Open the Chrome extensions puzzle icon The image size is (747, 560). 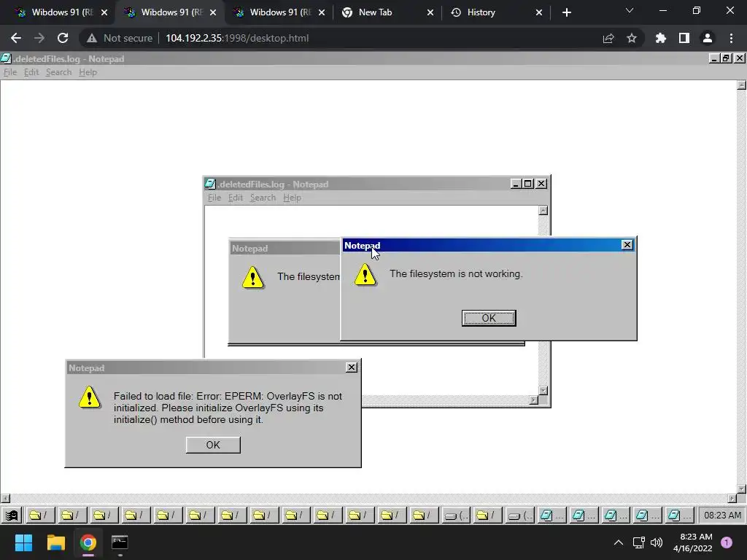pyautogui.click(x=661, y=38)
